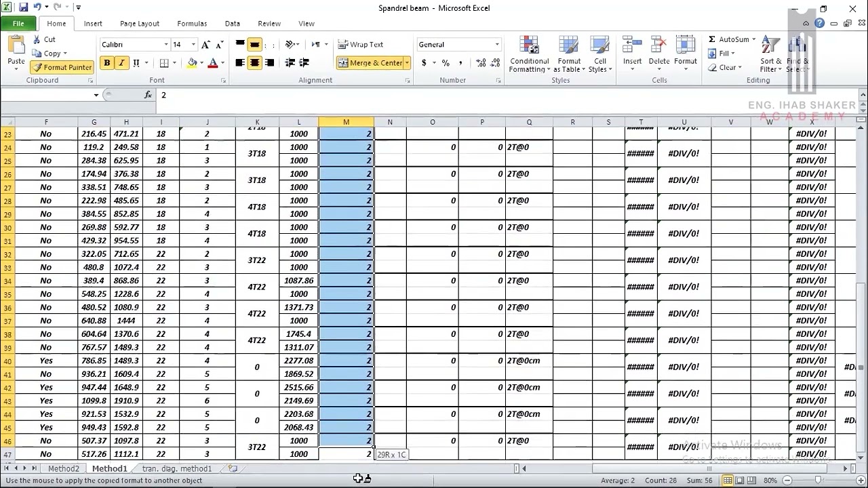Image resolution: width=868 pixels, height=488 pixels.
Task: Switch to the Review ribbon tab
Action: click(269, 24)
